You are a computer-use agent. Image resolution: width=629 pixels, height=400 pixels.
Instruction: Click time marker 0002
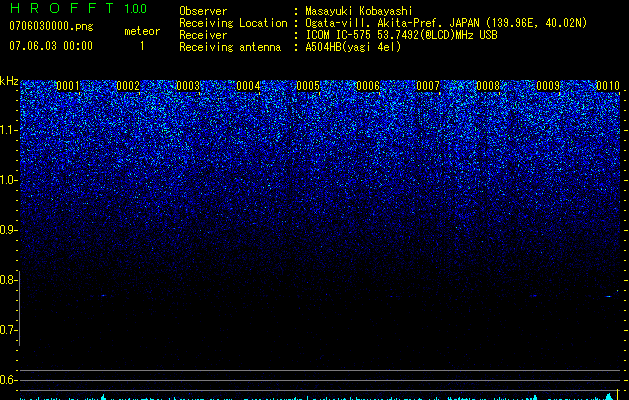pyautogui.click(x=128, y=86)
